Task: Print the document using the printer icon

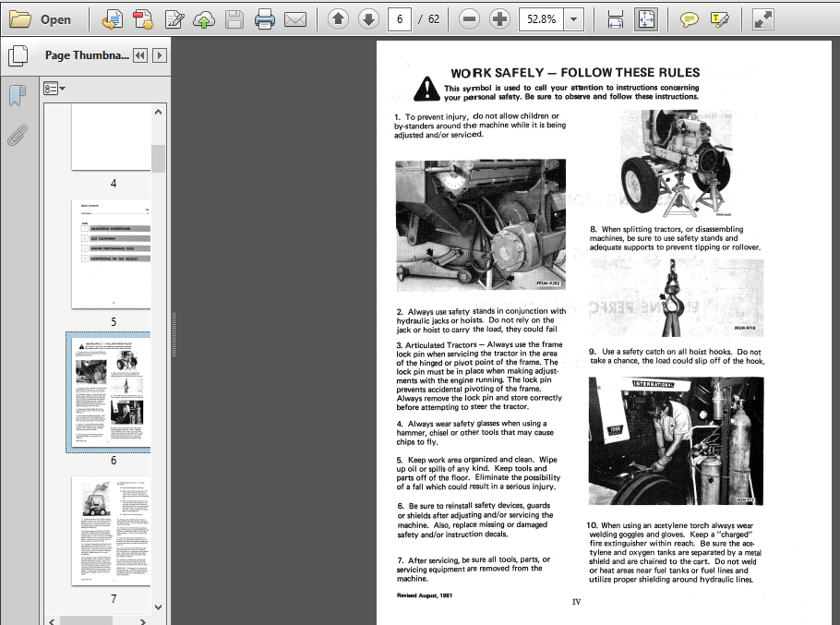Action: click(265, 19)
